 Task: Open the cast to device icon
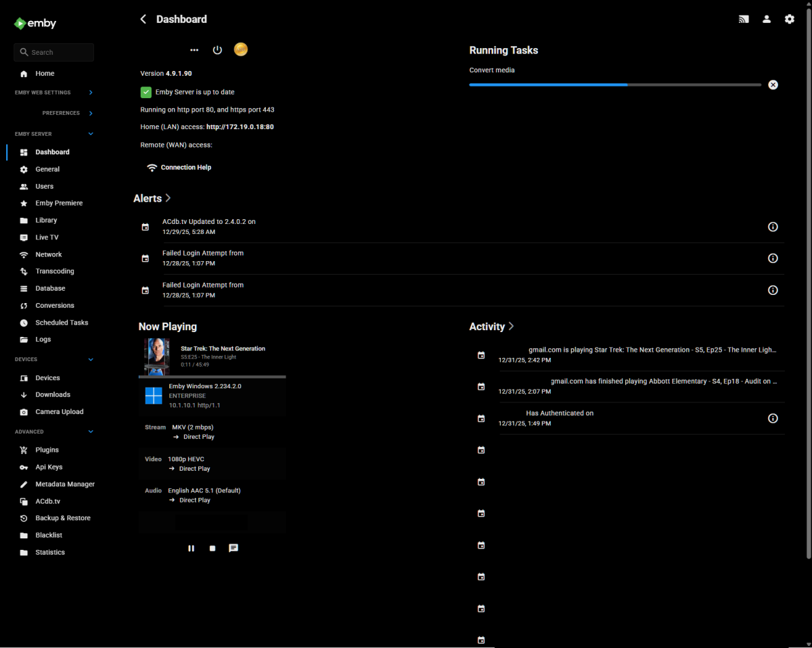pos(744,20)
